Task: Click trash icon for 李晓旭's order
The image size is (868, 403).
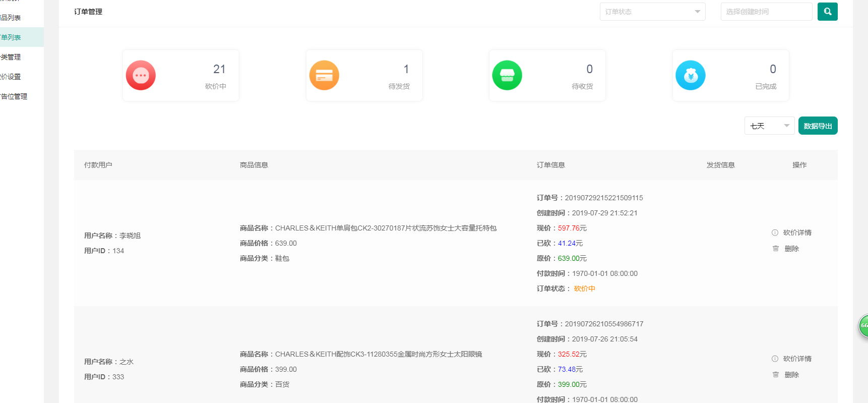Action: tap(776, 249)
